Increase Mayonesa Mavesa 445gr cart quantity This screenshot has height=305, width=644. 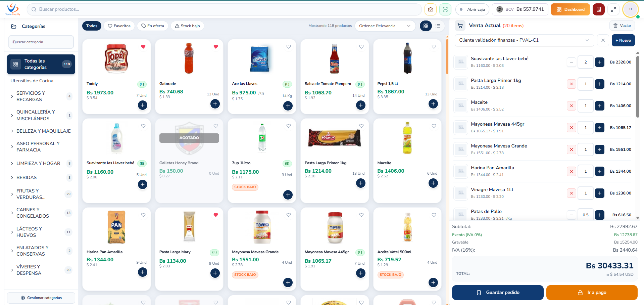coord(600,128)
